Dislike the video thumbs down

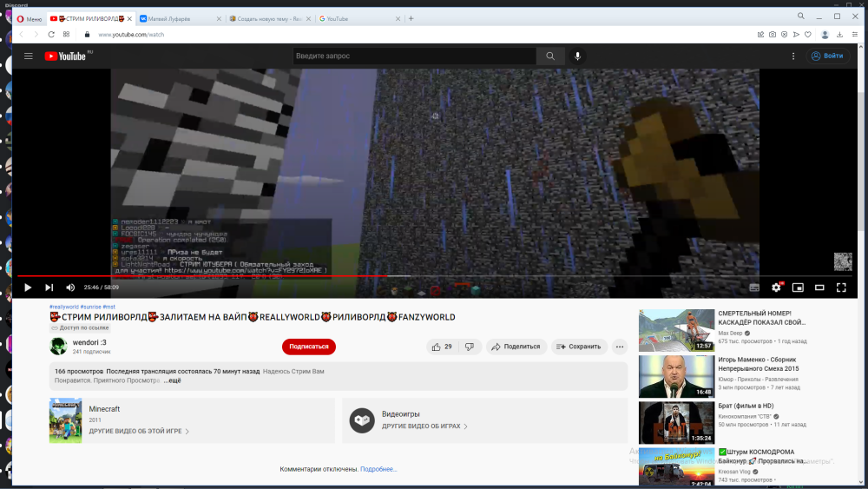[470, 347]
